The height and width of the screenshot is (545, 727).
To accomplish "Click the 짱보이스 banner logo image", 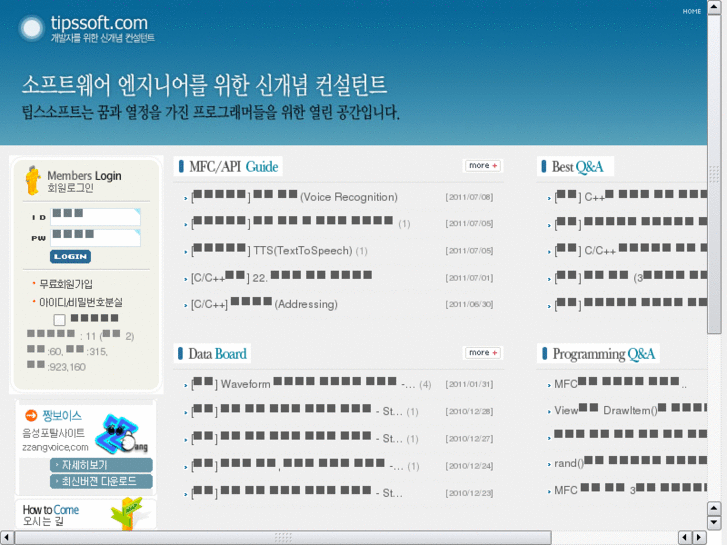I will point(121,434).
